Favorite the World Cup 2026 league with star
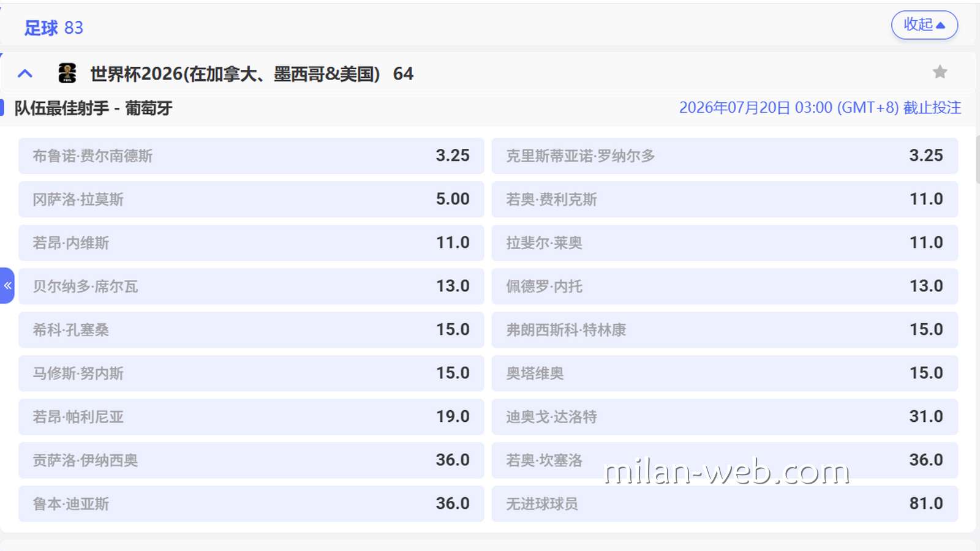This screenshot has width=980, height=551. [x=940, y=72]
